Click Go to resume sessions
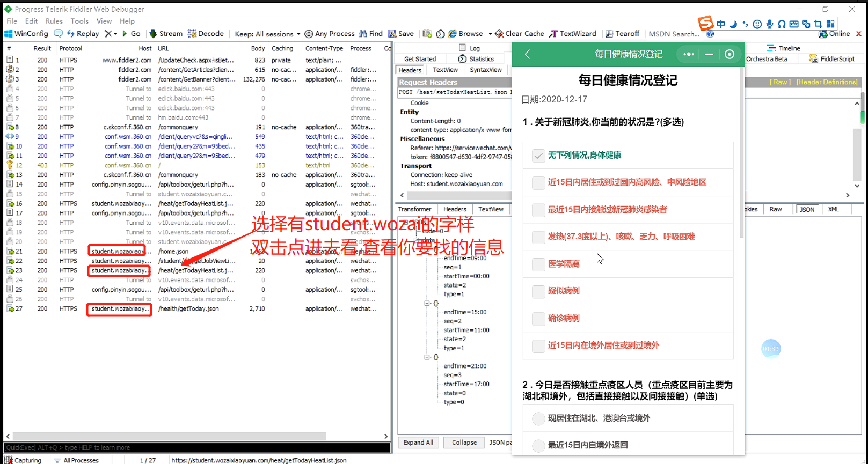Image resolution: width=868 pixels, height=464 pixels. click(x=131, y=33)
